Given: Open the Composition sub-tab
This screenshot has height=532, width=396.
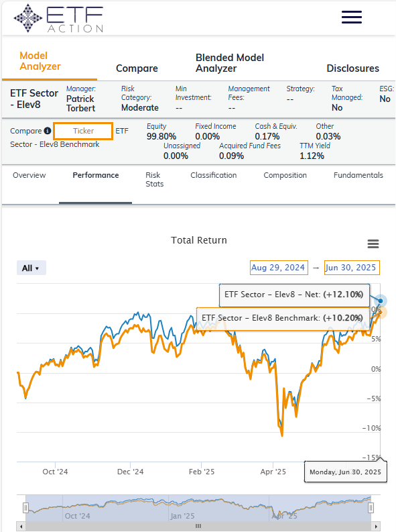Looking at the screenshot, I should (x=285, y=175).
